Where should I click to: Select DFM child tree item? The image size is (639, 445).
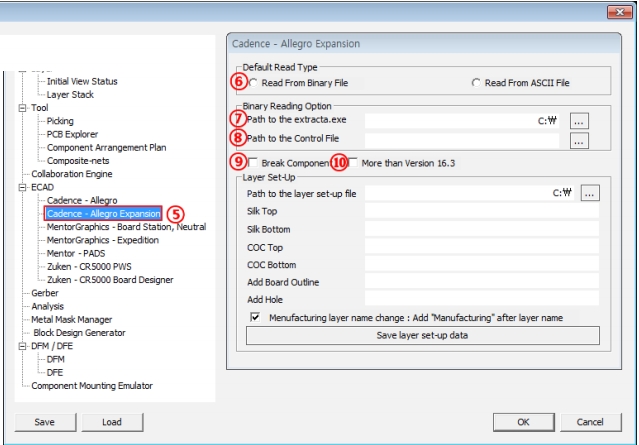click(x=55, y=359)
